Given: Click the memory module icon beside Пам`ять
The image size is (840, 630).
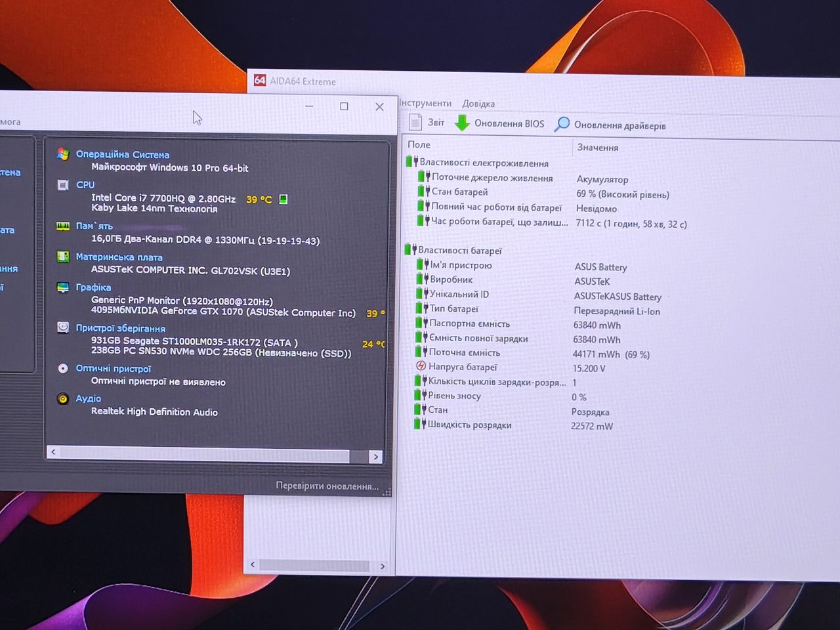Looking at the screenshot, I should point(63,226).
